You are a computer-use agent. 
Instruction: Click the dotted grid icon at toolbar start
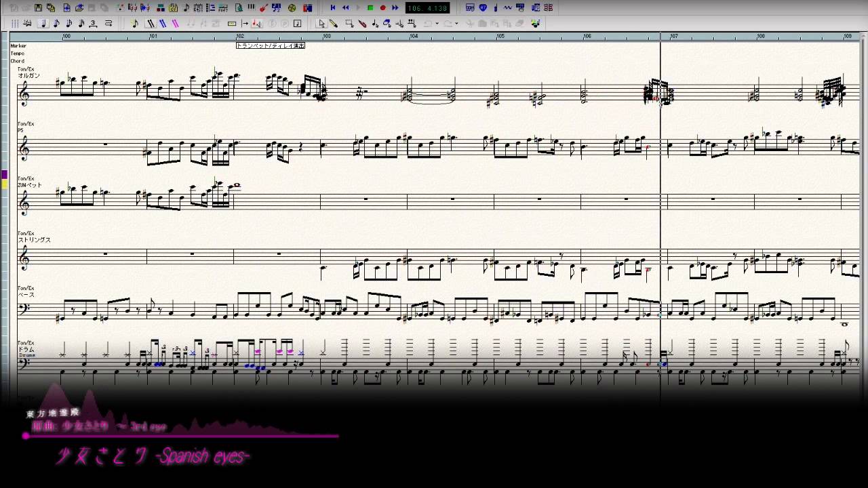click(15, 23)
